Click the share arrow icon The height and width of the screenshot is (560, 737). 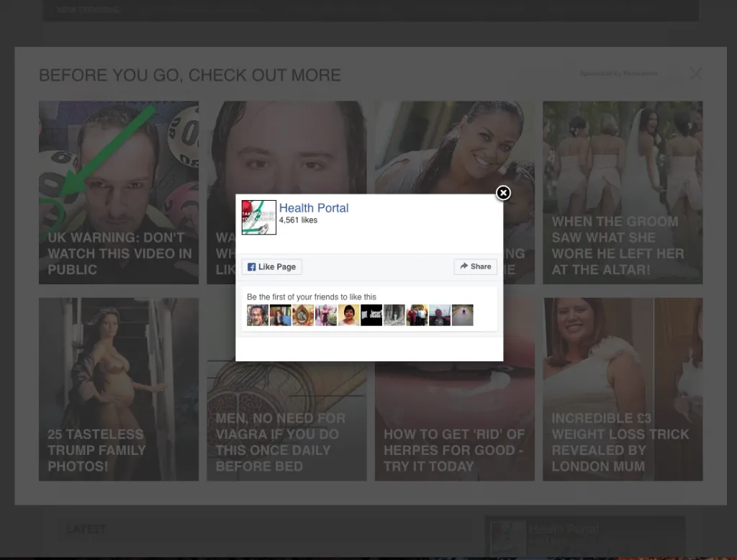click(464, 266)
